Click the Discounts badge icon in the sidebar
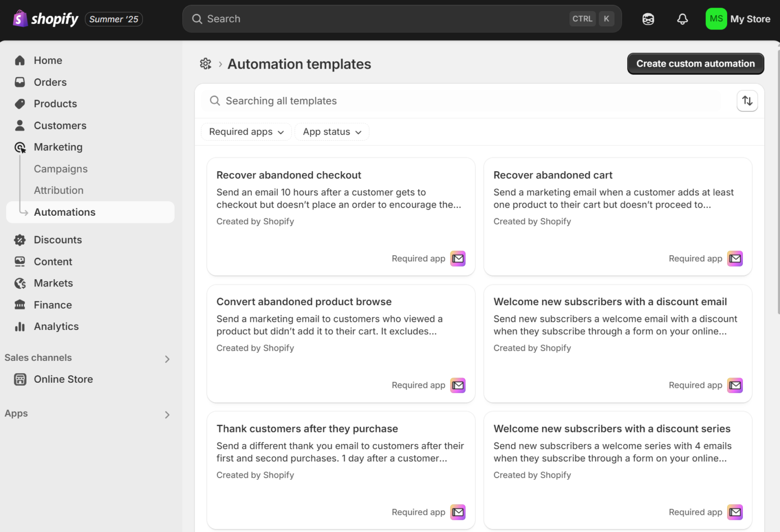This screenshot has width=780, height=532. 20,240
